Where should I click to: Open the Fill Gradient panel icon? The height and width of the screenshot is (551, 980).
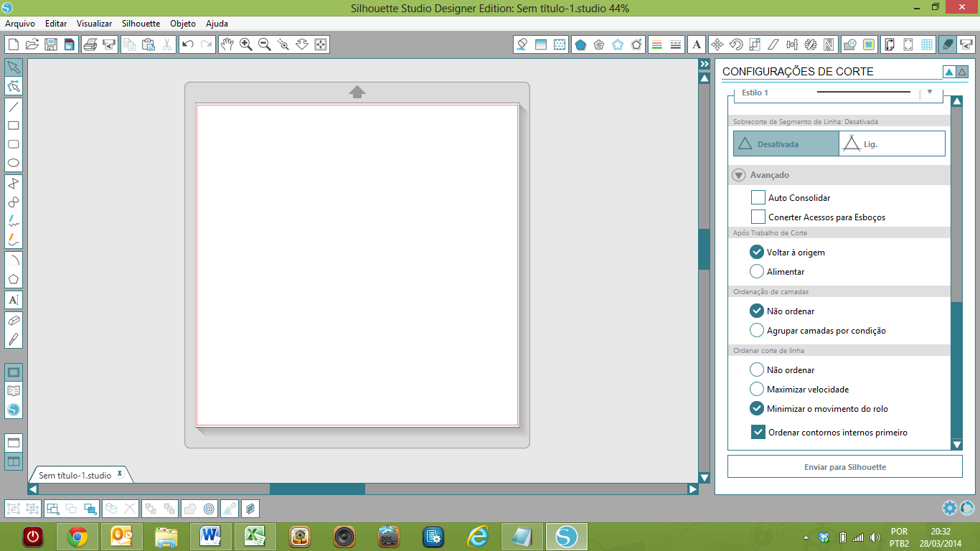[541, 44]
